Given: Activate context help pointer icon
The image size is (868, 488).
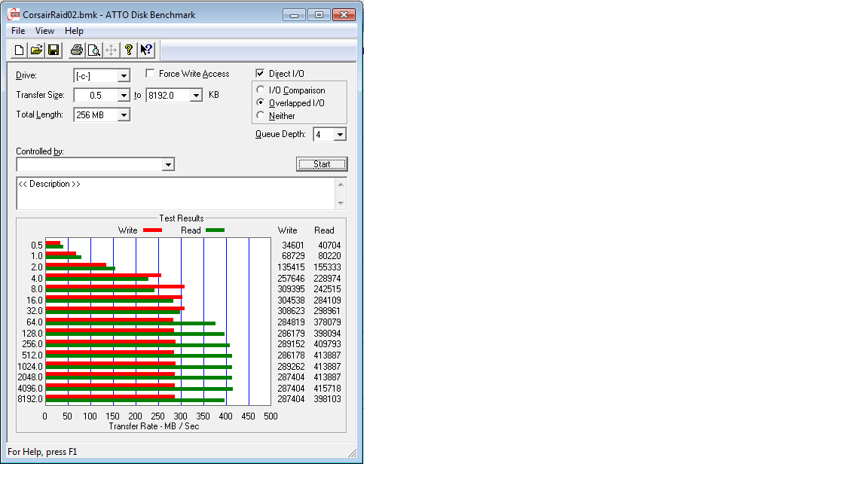Looking at the screenshot, I should pyautogui.click(x=146, y=50).
